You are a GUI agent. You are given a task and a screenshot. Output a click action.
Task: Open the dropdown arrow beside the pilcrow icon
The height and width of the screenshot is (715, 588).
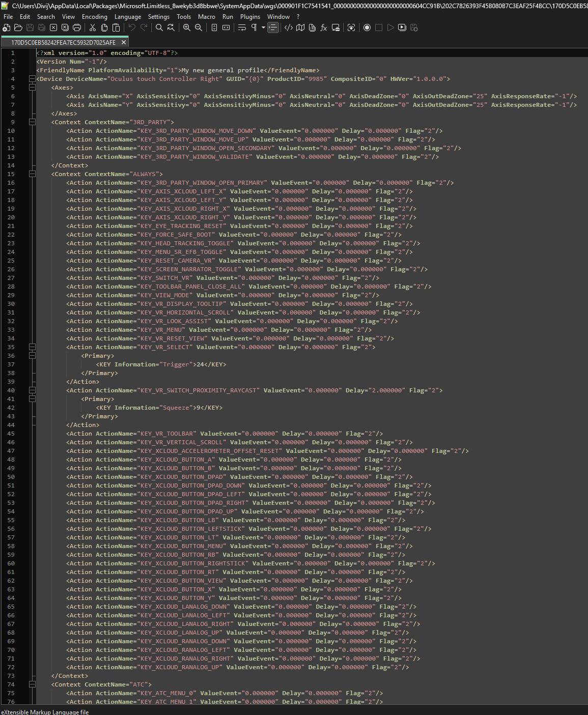(x=263, y=27)
